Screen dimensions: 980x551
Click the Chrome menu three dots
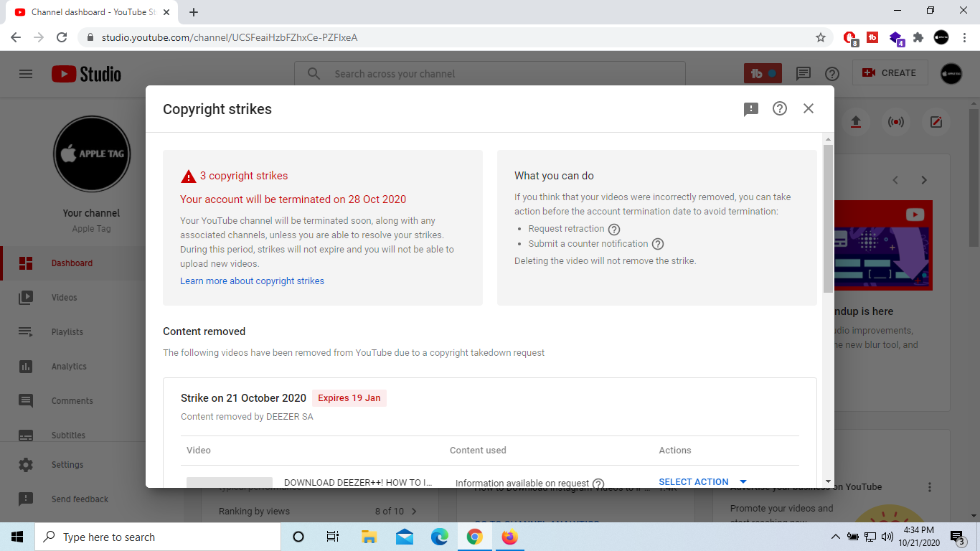point(965,37)
